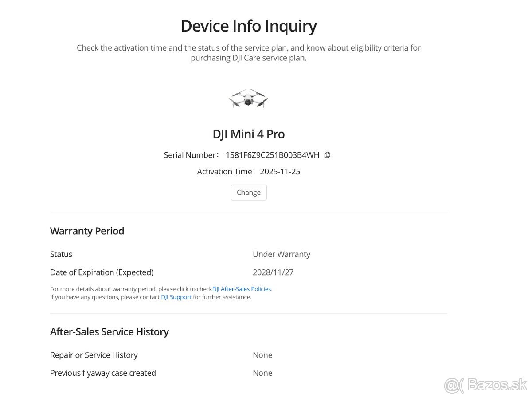Open the DJI After-Sales Policies link
Viewport: 532px width, 398px height.
click(242, 289)
